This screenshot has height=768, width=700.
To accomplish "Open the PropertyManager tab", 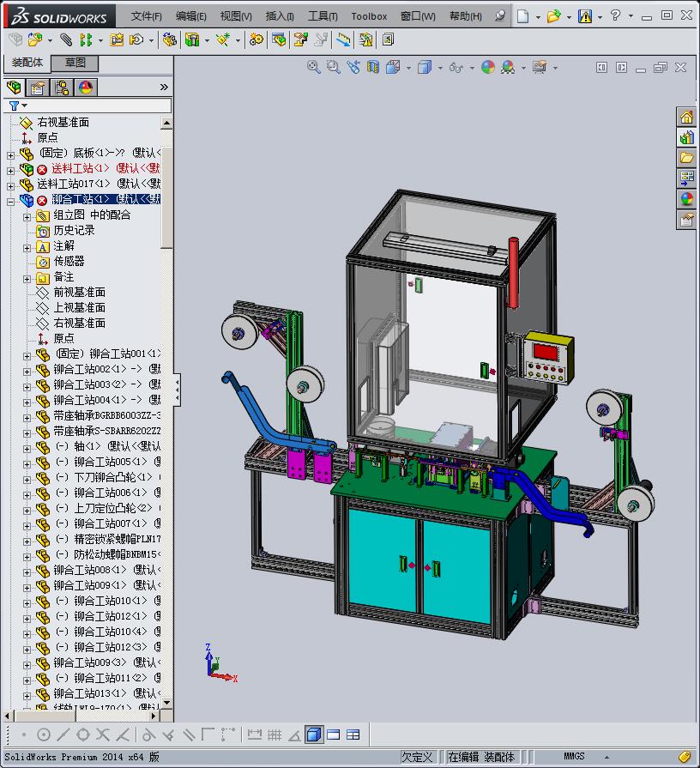I will coord(39,88).
